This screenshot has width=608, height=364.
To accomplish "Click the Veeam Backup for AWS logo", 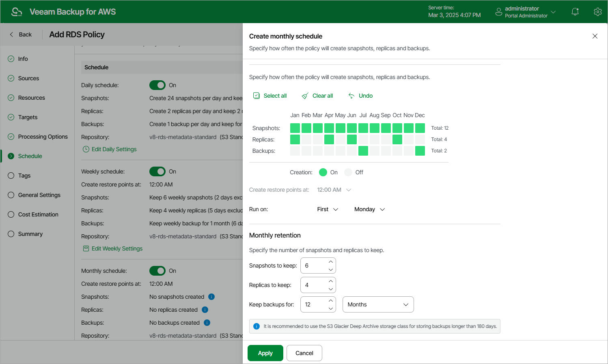I will tap(16, 11).
